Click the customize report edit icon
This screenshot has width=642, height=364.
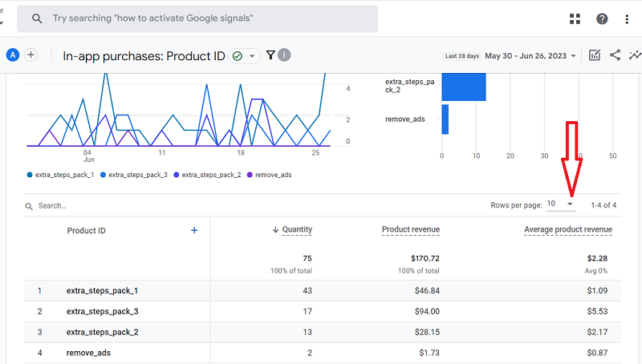click(x=595, y=55)
